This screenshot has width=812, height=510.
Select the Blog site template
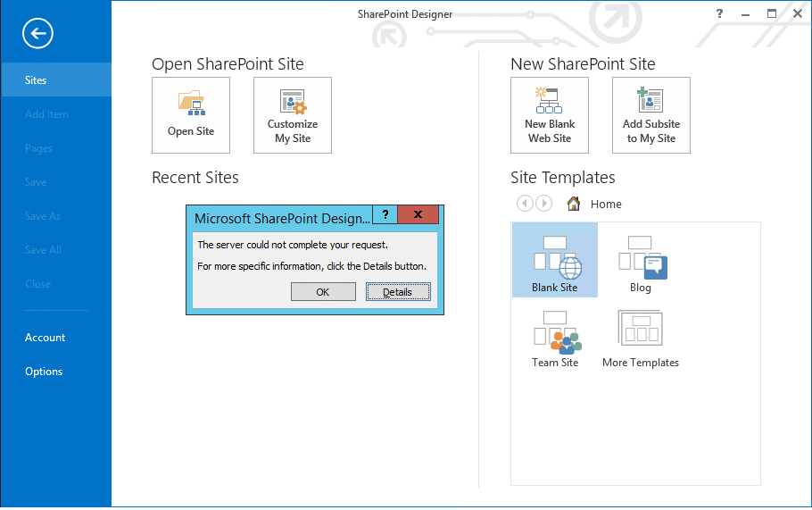tap(641, 263)
